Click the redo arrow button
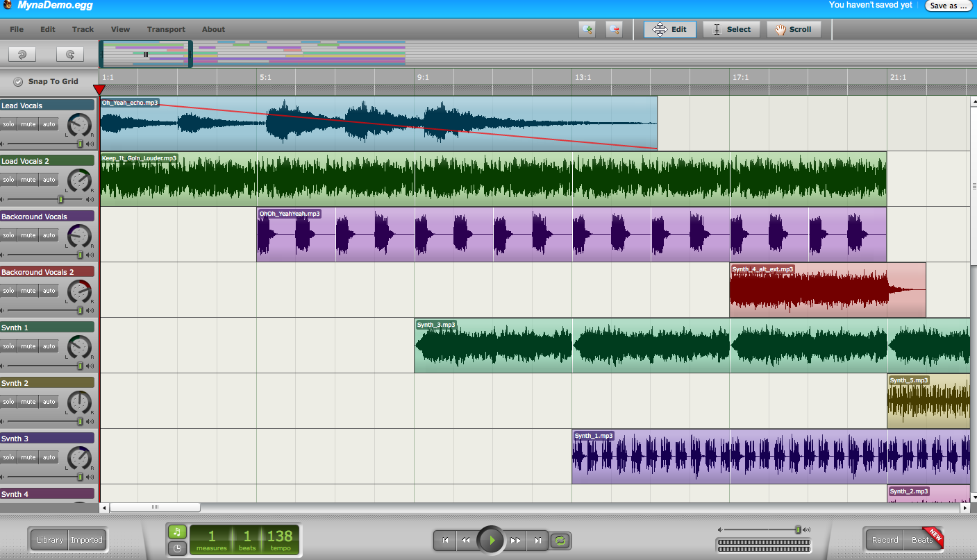 69,54
